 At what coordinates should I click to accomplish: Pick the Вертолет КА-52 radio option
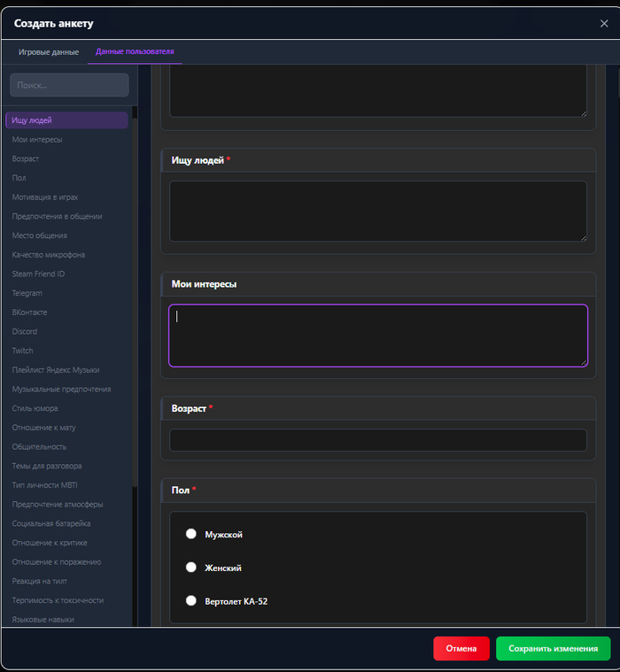(x=190, y=601)
